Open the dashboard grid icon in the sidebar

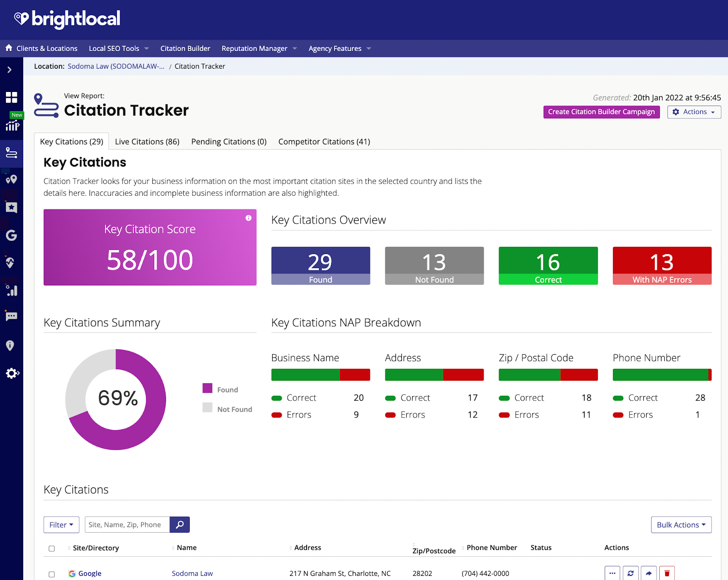tap(12, 97)
